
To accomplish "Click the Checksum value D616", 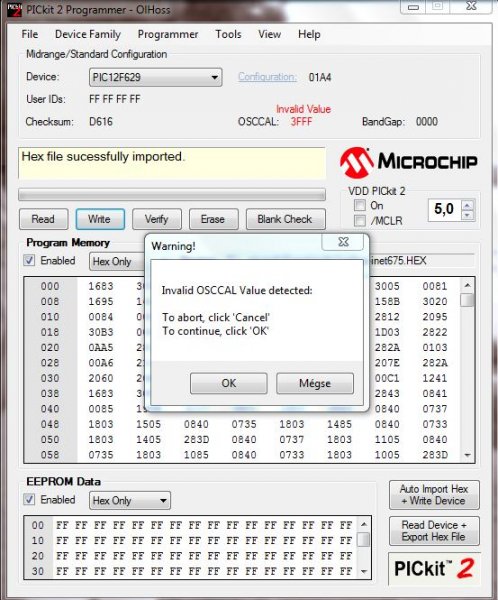I will (101, 122).
